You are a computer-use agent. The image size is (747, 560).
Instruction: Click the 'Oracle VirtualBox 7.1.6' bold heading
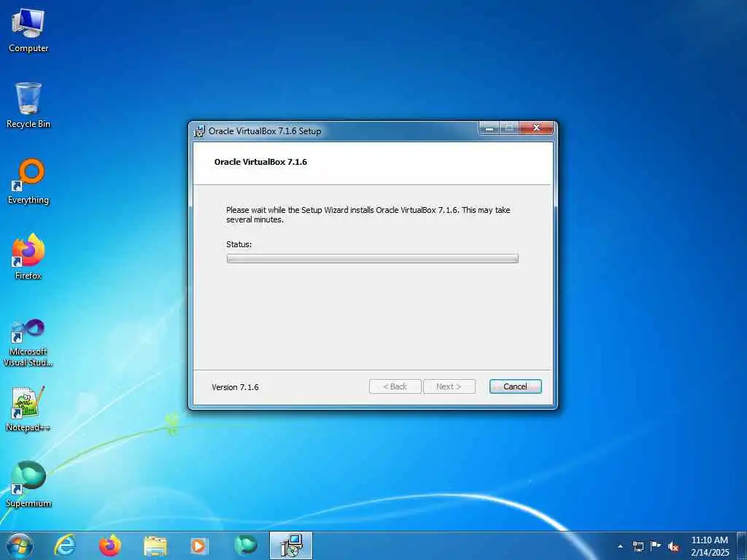tap(260, 162)
